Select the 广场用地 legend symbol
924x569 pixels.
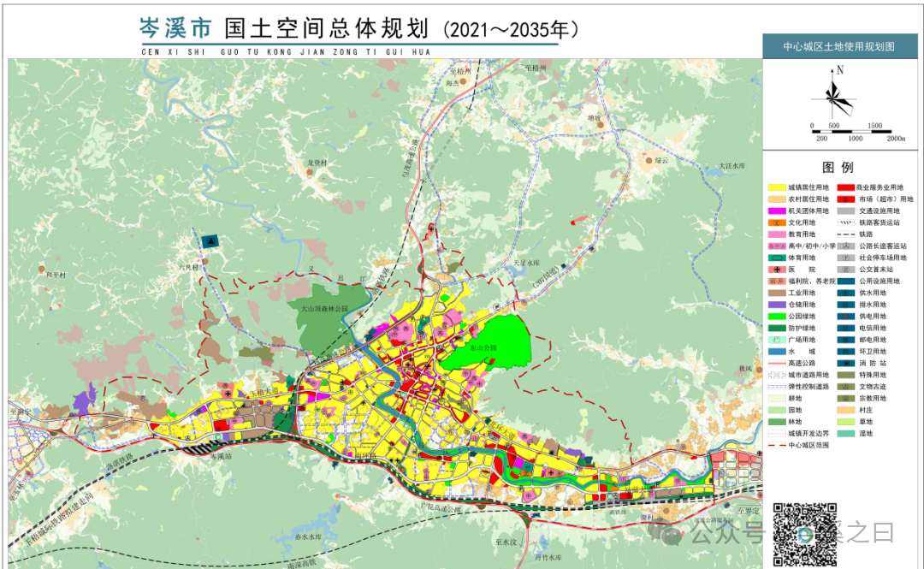tap(777, 340)
